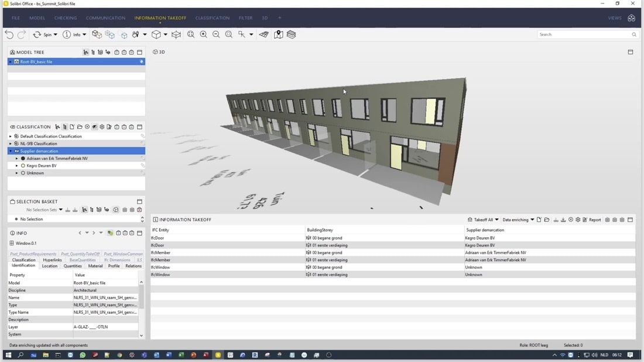Toggle the green checkbox icon in the Info panel header
Viewport: 644px width, 362px height.
click(110, 233)
